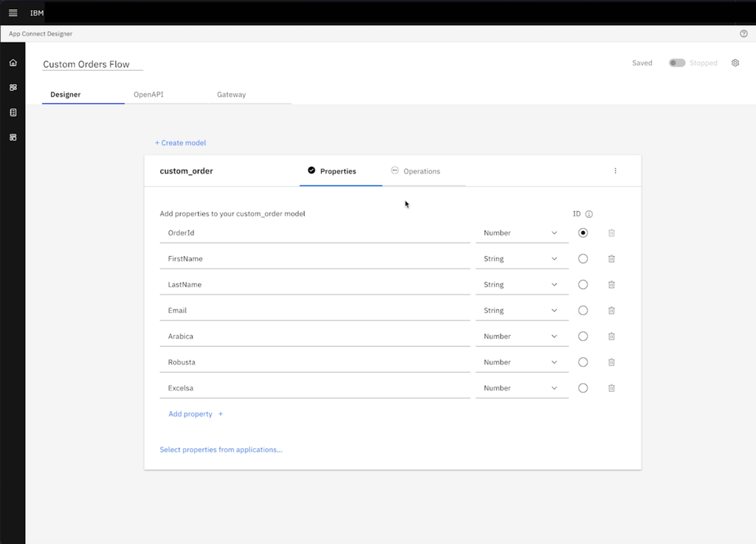Click the ID information icon

(x=589, y=214)
